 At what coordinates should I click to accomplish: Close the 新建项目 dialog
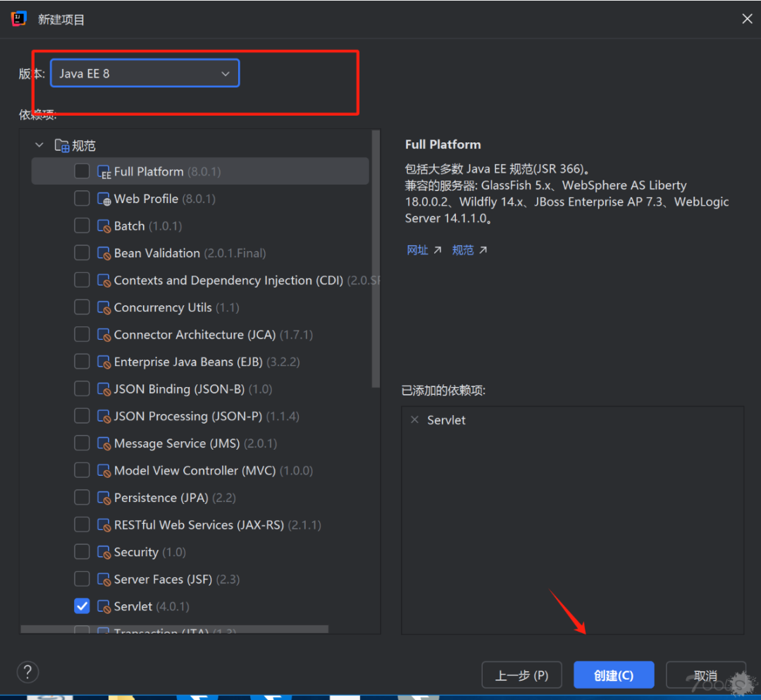747,19
